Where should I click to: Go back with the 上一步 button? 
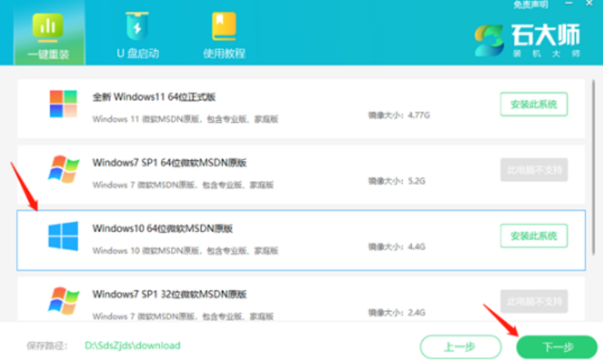[x=460, y=347]
